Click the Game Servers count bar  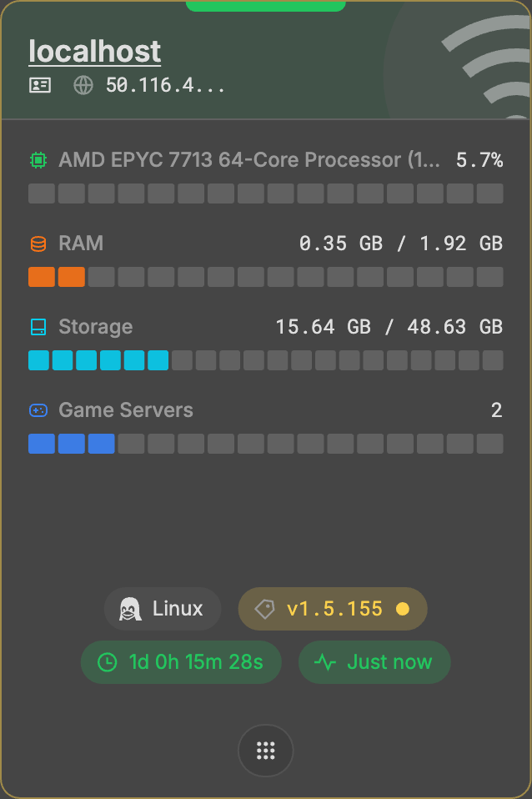click(266, 444)
